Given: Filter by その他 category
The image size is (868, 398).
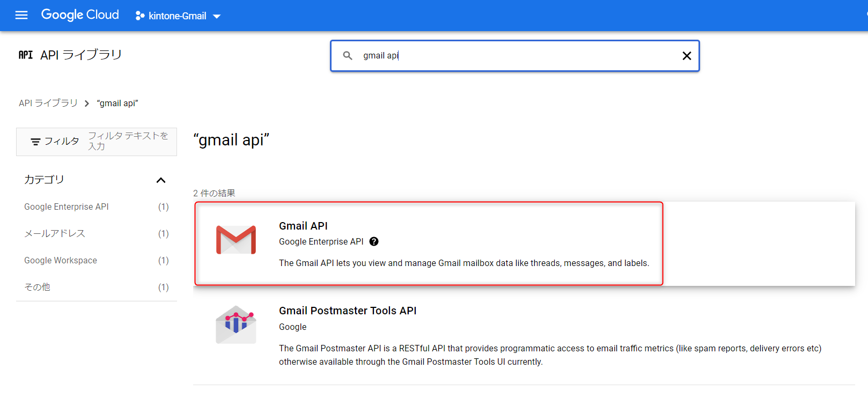Looking at the screenshot, I should [x=37, y=288].
